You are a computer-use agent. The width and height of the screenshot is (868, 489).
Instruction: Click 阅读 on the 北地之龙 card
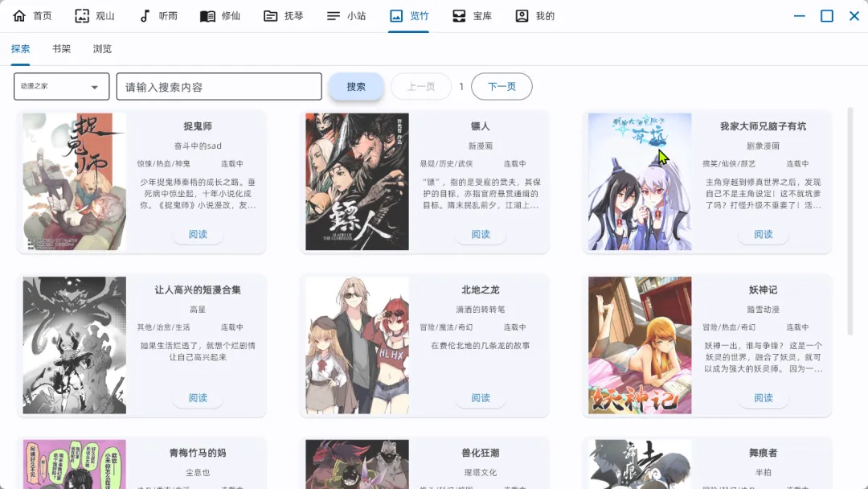[x=481, y=397]
